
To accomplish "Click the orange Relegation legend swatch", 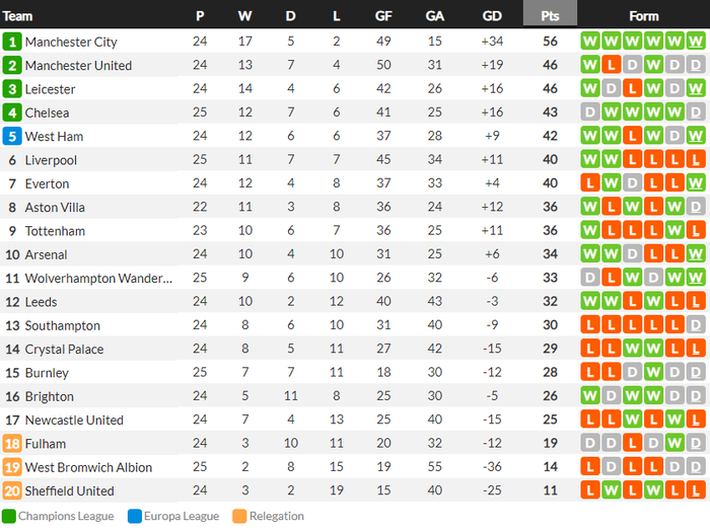I will click(x=240, y=516).
